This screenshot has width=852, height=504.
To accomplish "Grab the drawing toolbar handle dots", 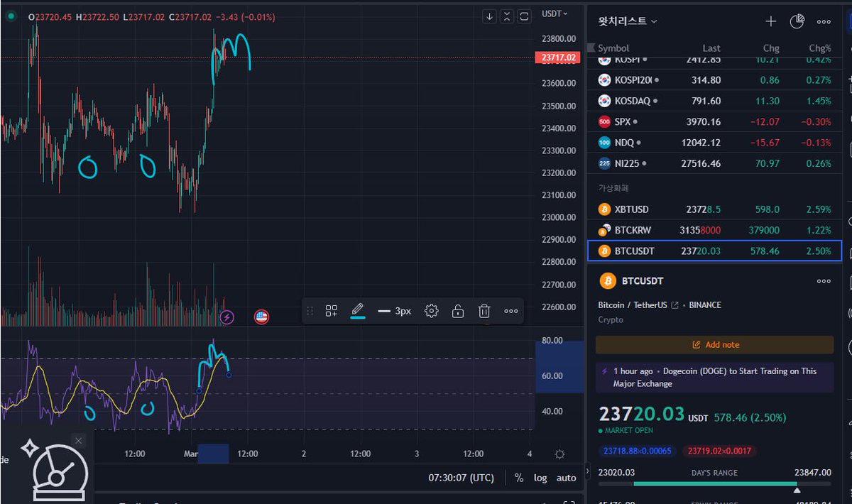I will 310,311.
